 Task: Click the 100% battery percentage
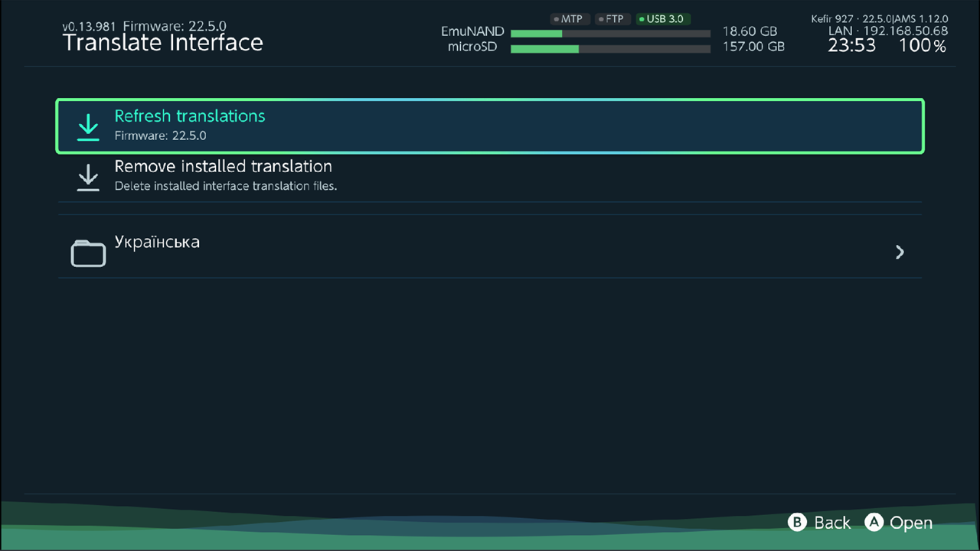923,46
